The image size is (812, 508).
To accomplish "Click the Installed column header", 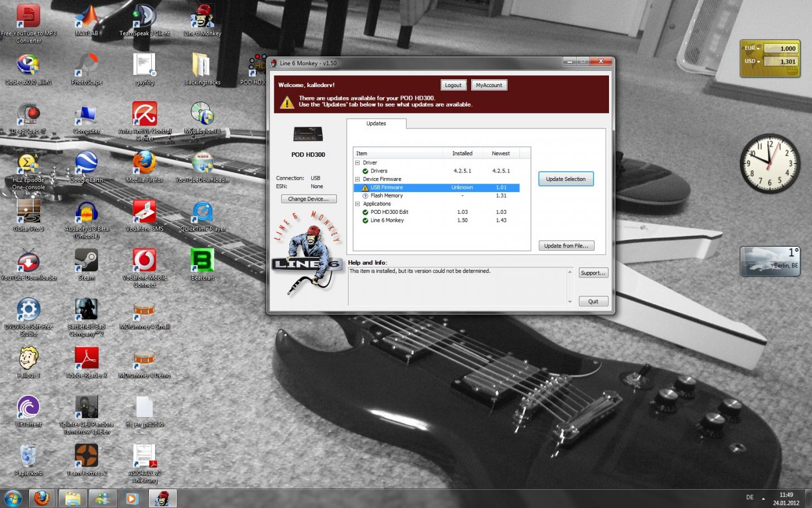I will [x=462, y=154].
